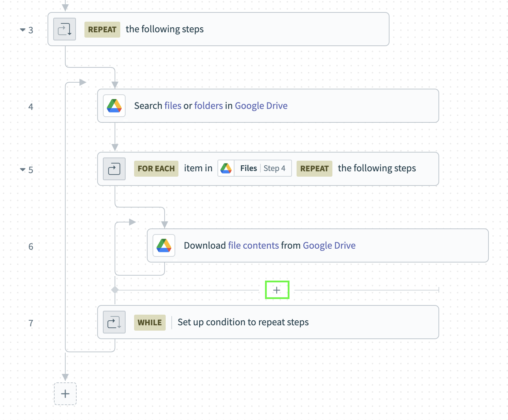
Task: Open the file contents link in step 6
Action: tap(253, 245)
